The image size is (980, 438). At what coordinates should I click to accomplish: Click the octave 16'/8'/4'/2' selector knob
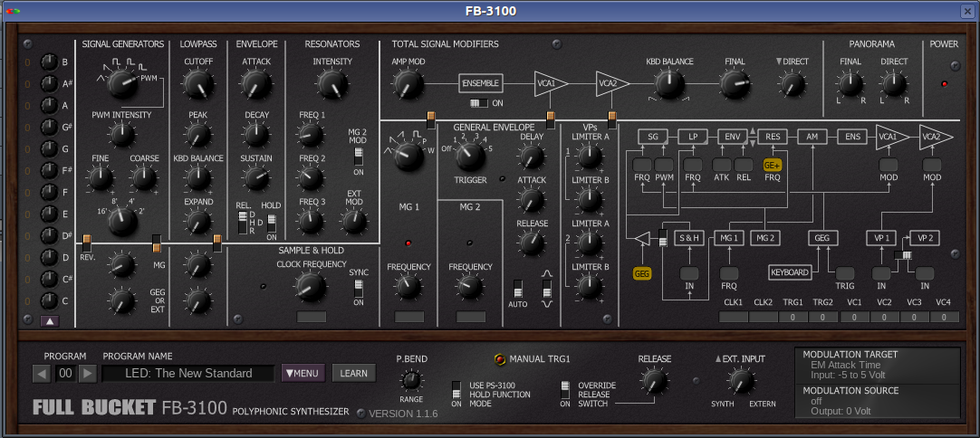[x=122, y=221]
